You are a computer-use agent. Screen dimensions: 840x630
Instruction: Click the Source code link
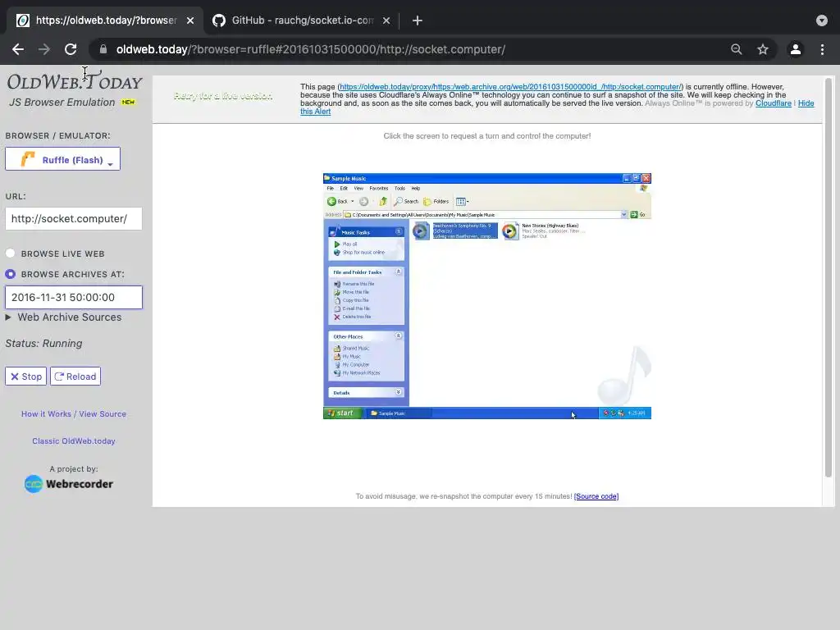[x=596, y=496]
